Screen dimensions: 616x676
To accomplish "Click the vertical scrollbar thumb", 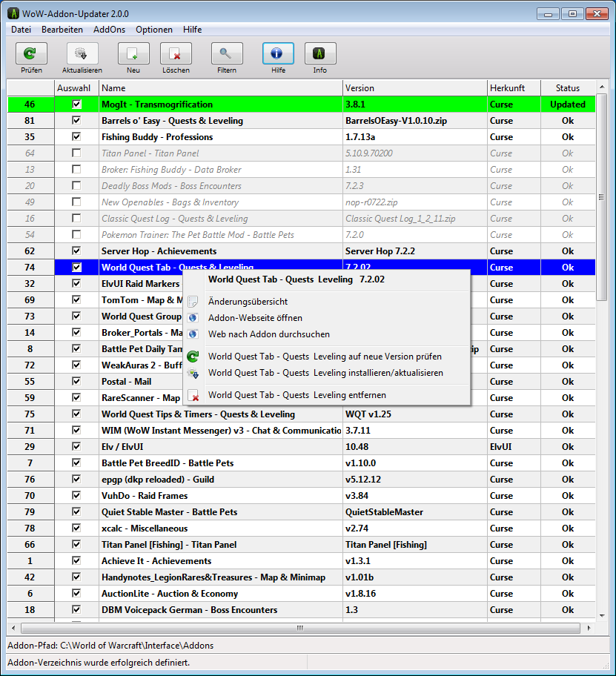I will 602,197.
